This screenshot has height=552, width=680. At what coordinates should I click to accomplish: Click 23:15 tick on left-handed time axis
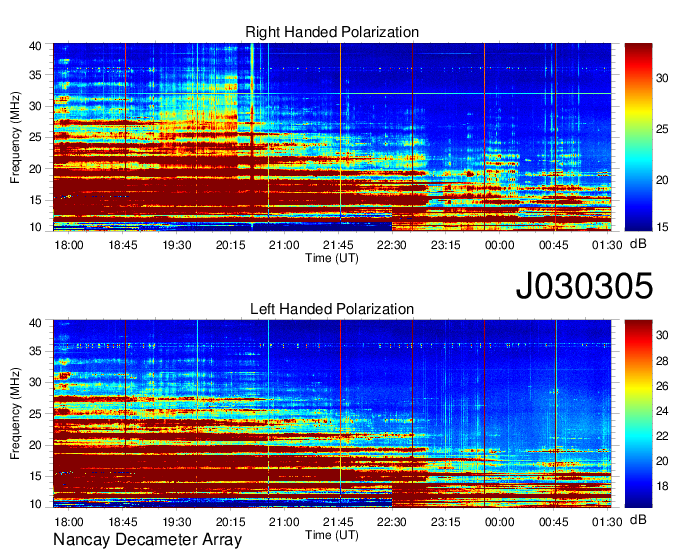pyautogui.click(x=445, y=522)
